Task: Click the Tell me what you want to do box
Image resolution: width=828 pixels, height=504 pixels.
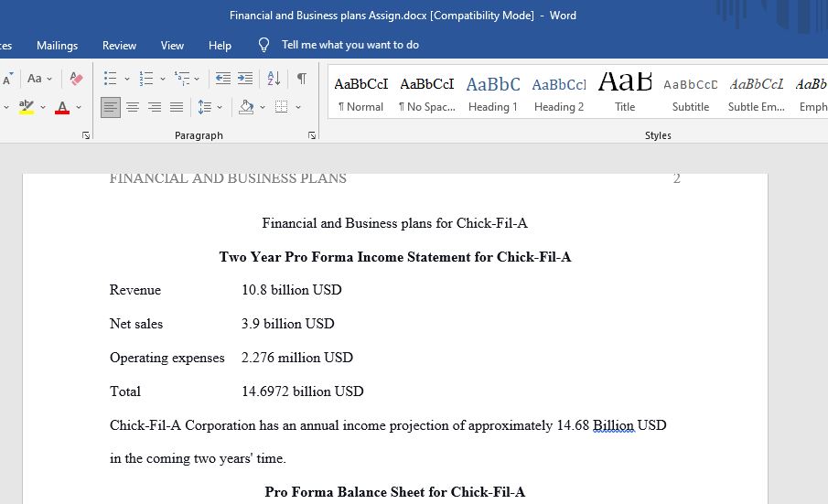Action: pyautogui.click(x=350, y=45)
